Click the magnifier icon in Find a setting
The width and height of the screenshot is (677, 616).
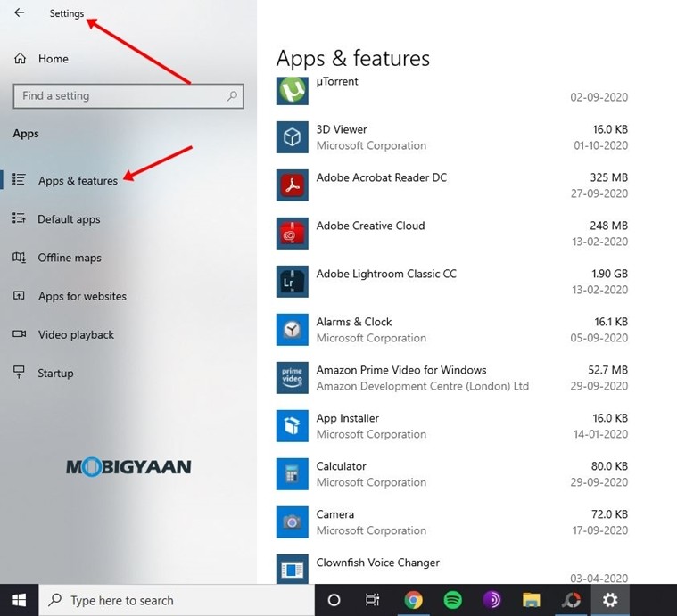click(x=232, y=95)
